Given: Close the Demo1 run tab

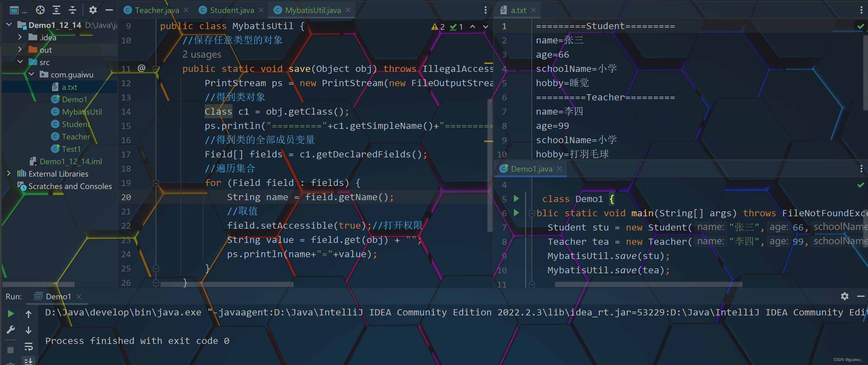Looking at the screenshot, I should click(79, 296).
